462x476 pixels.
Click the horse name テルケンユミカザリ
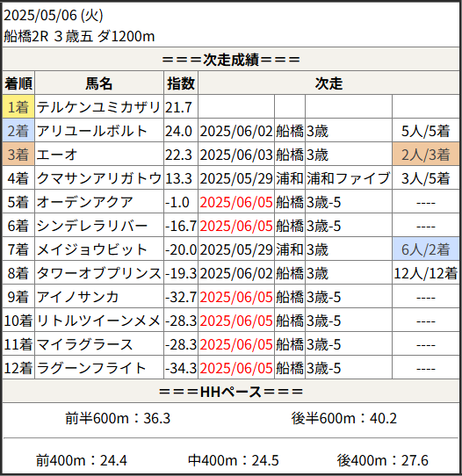pos(99,107)
